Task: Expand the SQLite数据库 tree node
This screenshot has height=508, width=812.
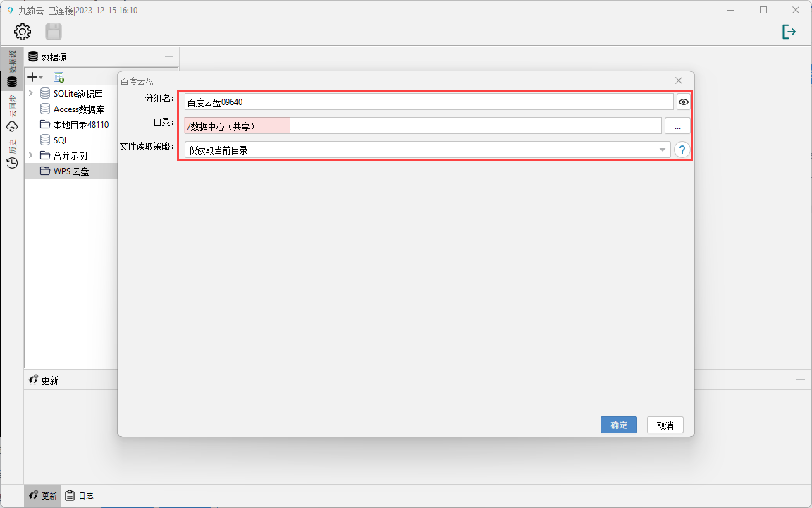Action: coord(31,93)
